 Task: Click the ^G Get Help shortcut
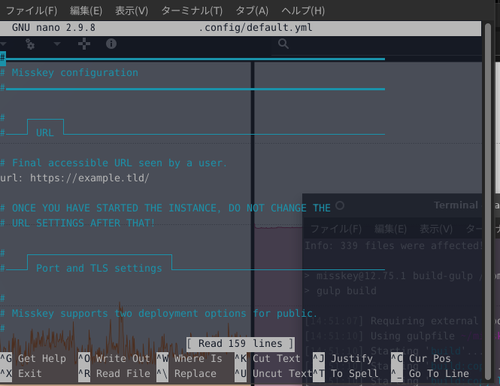tap(33, 359)
